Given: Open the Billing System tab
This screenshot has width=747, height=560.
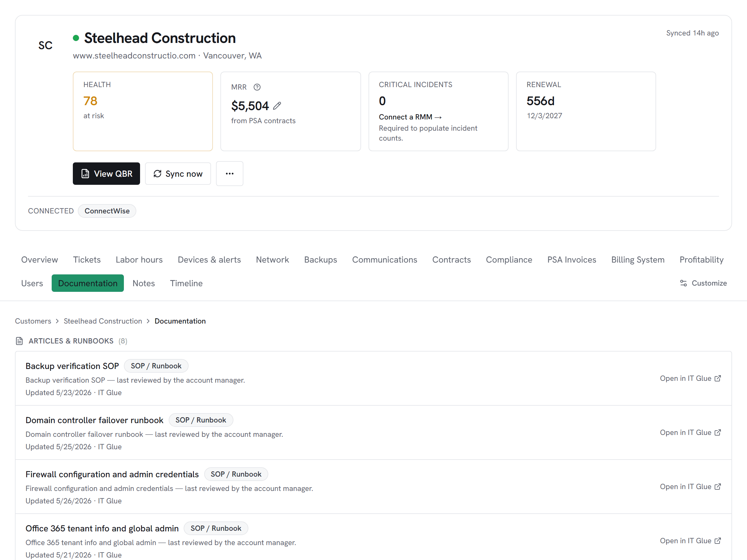Looking at the screenshot, I should point(638,259).
